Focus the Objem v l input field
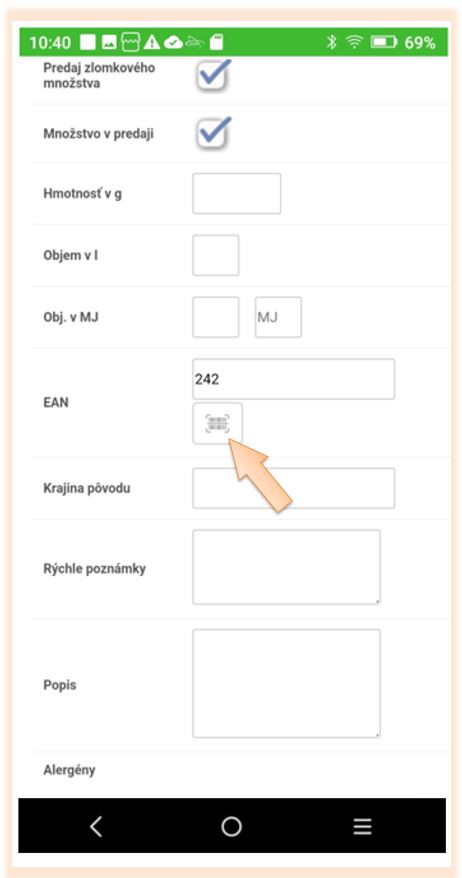462x878 pixels. (216, 255)
